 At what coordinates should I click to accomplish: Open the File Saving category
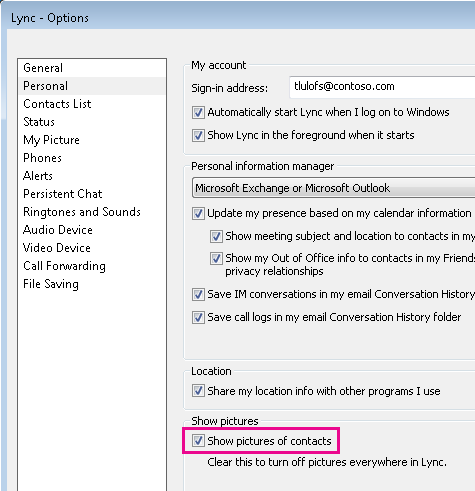coord(92,284)
